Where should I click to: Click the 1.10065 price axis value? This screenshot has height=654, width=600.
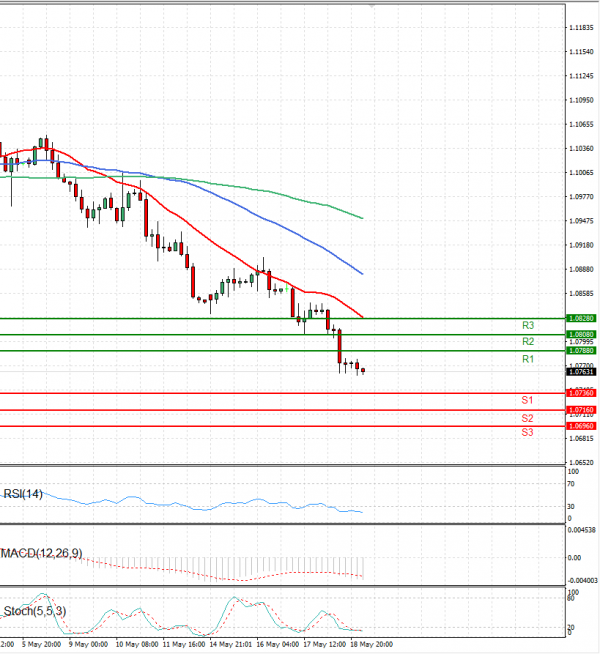pyautogui.click(x=581, y=173)
